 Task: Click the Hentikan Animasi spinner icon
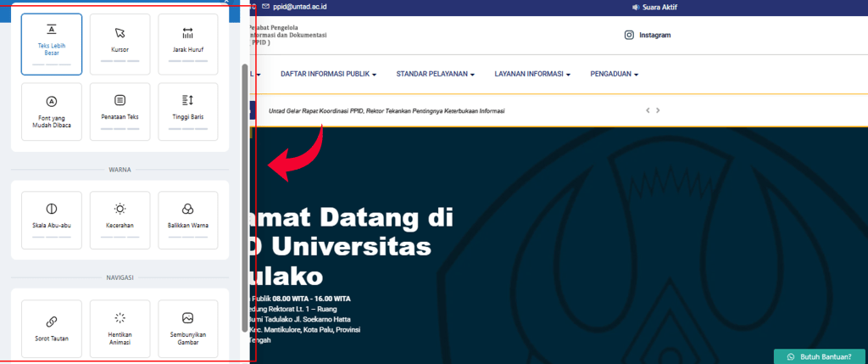coord(120,317)
